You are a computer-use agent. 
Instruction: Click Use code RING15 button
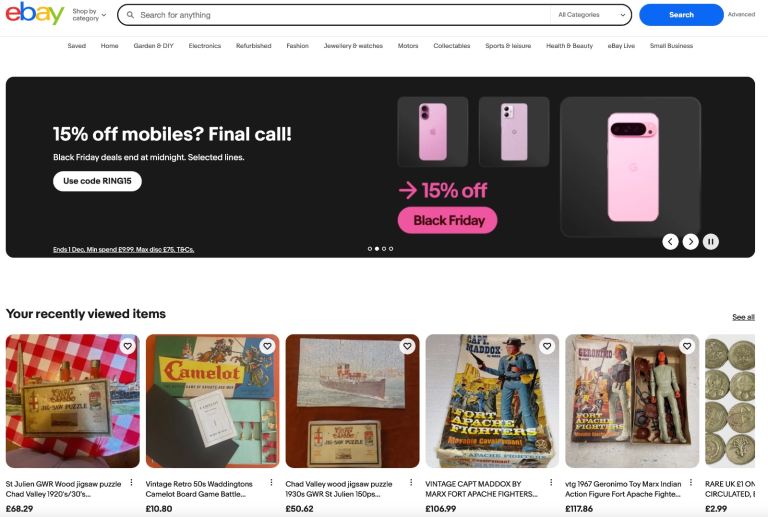point(97,181)
